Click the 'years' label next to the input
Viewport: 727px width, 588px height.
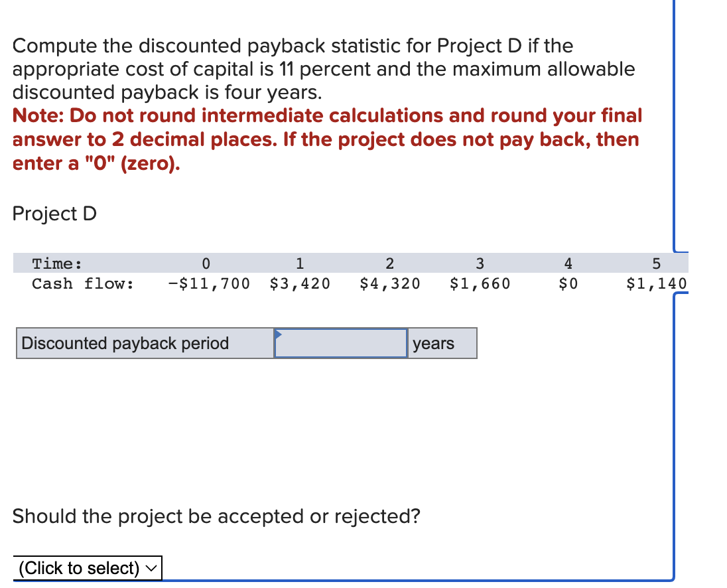(x=432, y=343)
